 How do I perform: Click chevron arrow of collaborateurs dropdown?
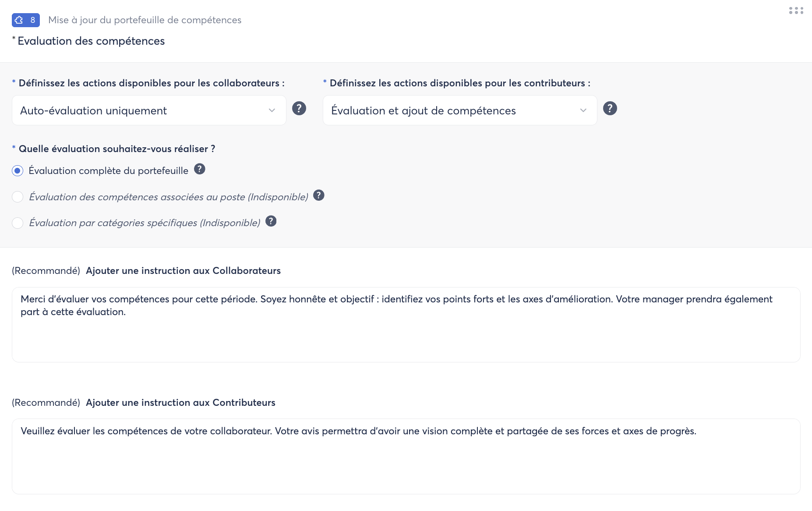pyautogui.click(x=272, y=110)
